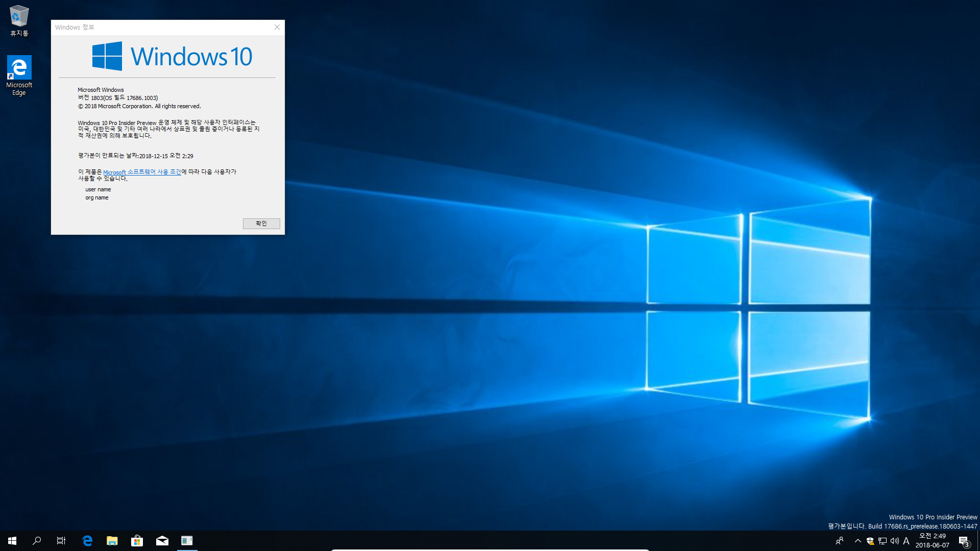Open the clock and date flyout
The width and height of the screenshot is (980, 551).
point(933,541)
